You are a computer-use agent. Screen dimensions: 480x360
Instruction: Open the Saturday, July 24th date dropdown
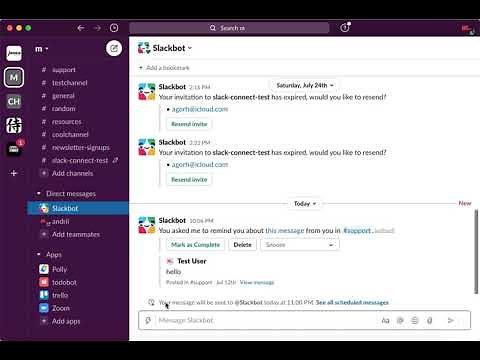(x=305, y=85)
